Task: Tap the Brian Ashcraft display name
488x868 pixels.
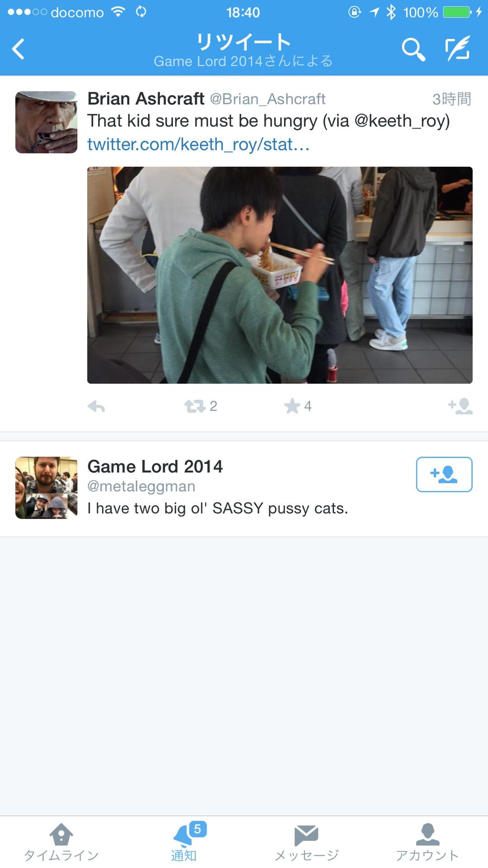Action: click(x=145, y=99)
